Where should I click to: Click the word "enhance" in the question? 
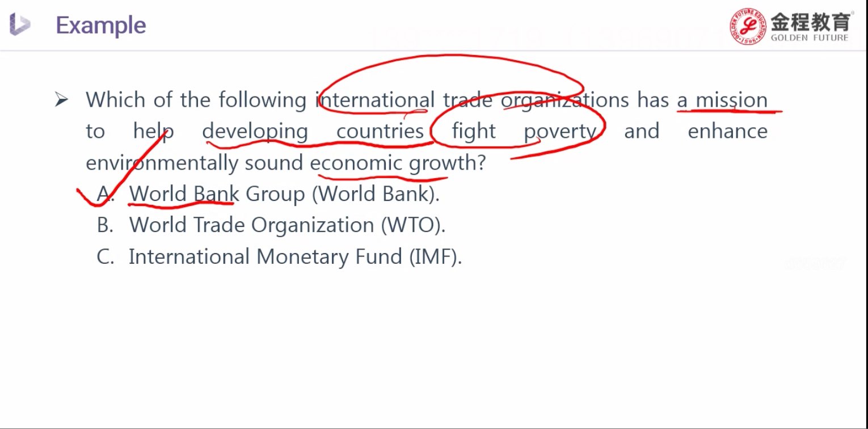click(727, 132)
